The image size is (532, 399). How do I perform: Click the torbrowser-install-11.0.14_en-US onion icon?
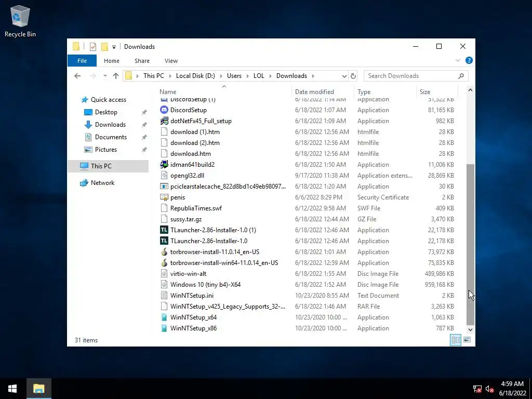(x=164, y=252)
